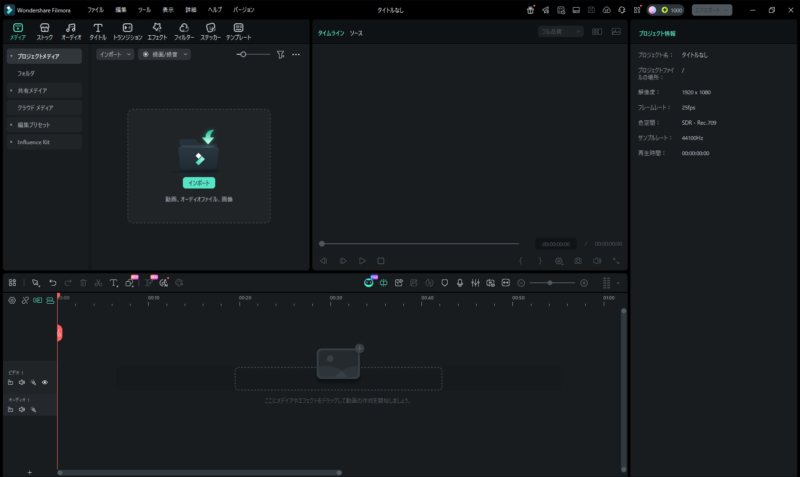The image size is (800, 477).
Task: Select the text tool in timeline toolbar
Action: 113,283
